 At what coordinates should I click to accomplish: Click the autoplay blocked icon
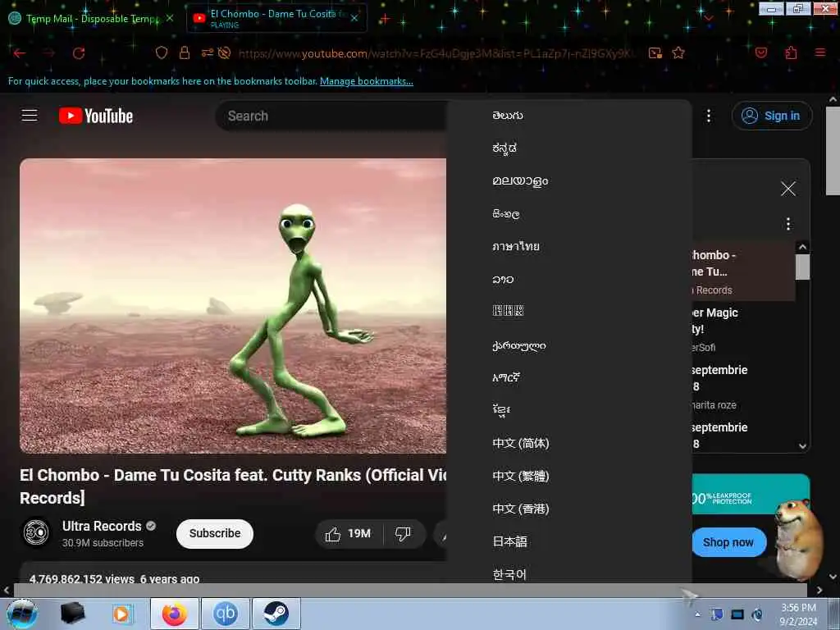pos(225,52)
